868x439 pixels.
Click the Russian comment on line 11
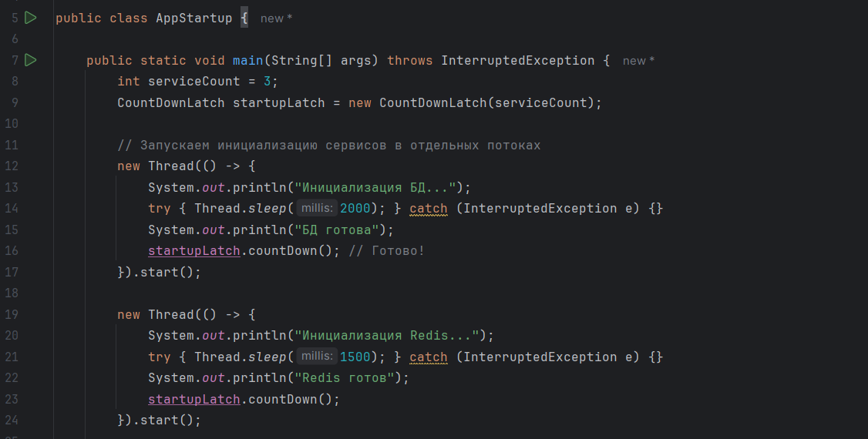coord(329,146)
